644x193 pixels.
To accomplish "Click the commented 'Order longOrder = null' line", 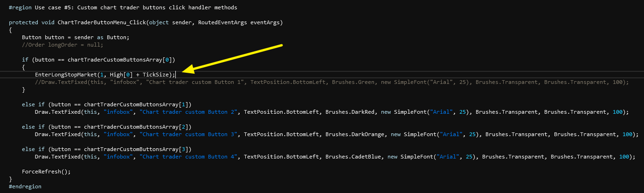I will click(62, 45).
